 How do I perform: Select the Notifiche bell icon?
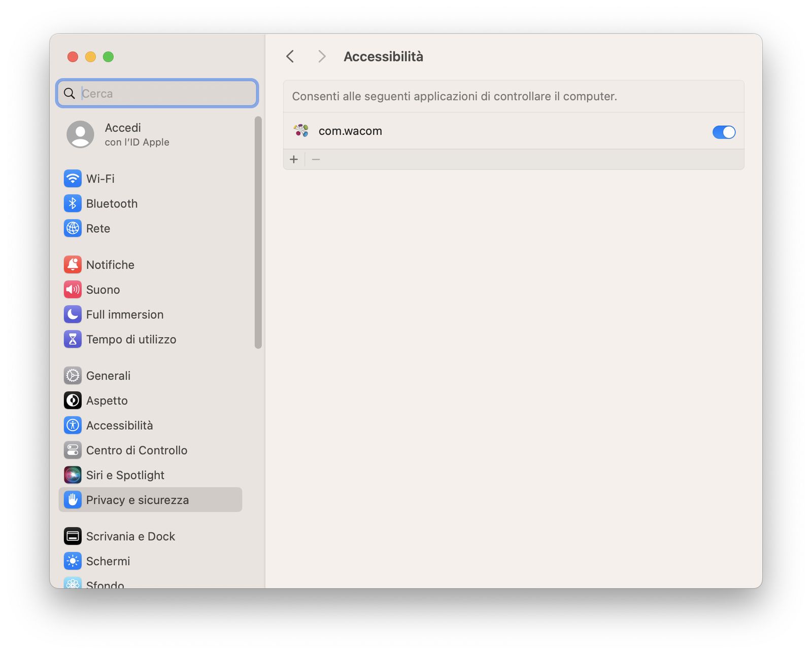click(73, 264)
